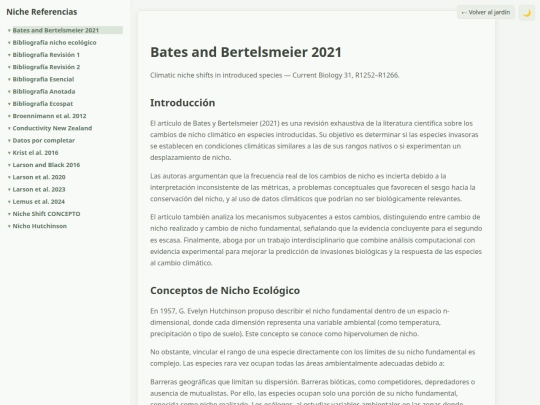This screenshot has width=540, height=405.
Task: Expand arrow beside Bates and Bertelsmeier 2021
Action: pos(9,30)
